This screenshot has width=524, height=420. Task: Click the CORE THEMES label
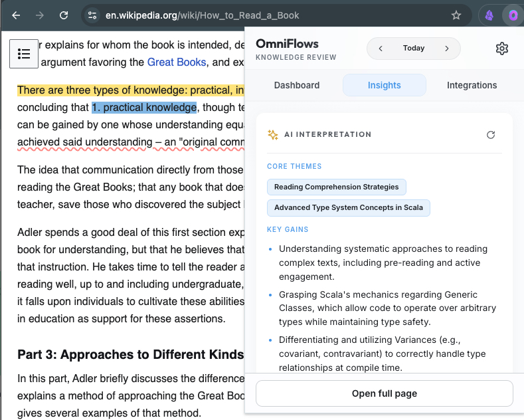(294, 166)
